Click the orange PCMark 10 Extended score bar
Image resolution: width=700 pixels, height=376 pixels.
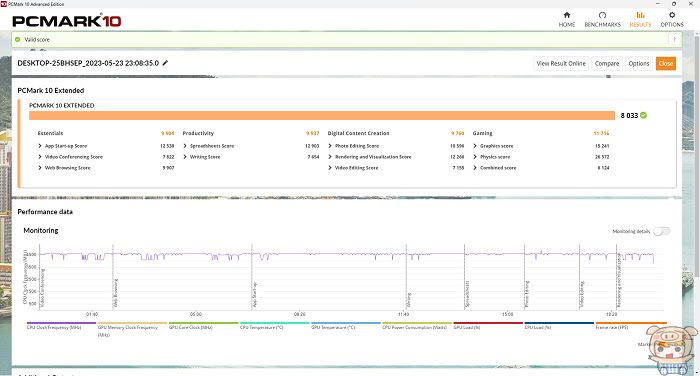click(x=322, y=116)
